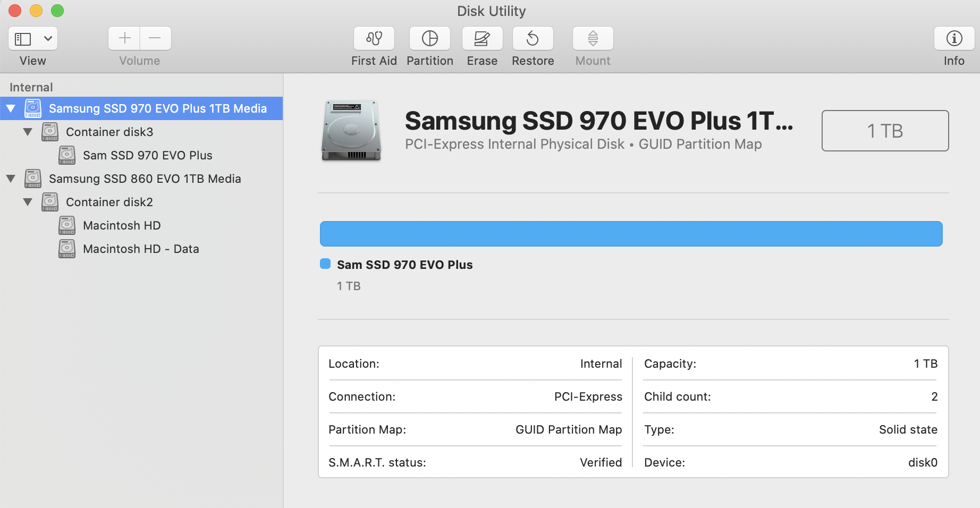
Task: Select the Macintosh HD - Data volume
Action: [x=141, y=249]
